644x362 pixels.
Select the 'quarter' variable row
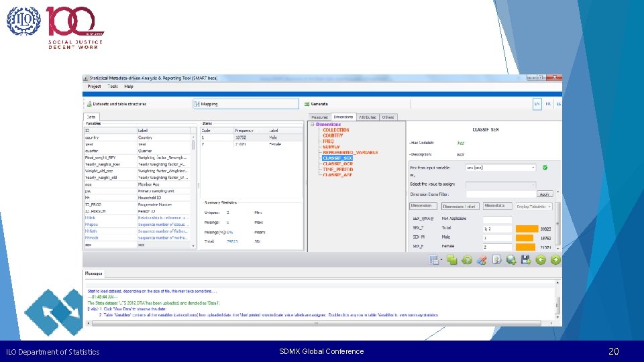tap(137, 151)
